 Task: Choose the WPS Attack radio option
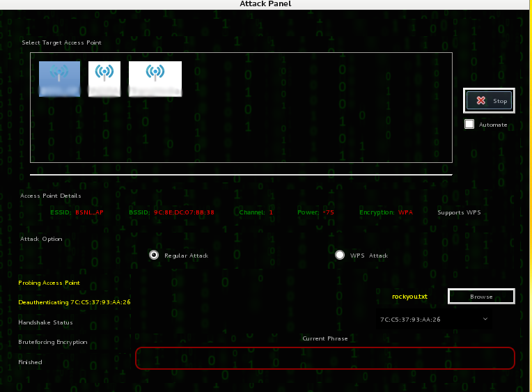click(340, 255)
